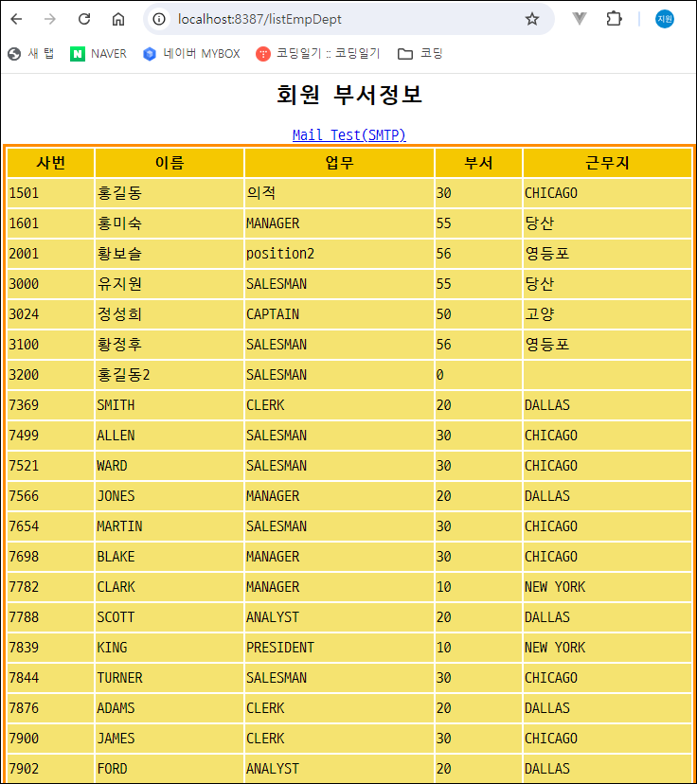Reload the page with the refresh icon
The width and height of the screenshot is (697, 784).
pyautogui.click(x=84, y=19)
